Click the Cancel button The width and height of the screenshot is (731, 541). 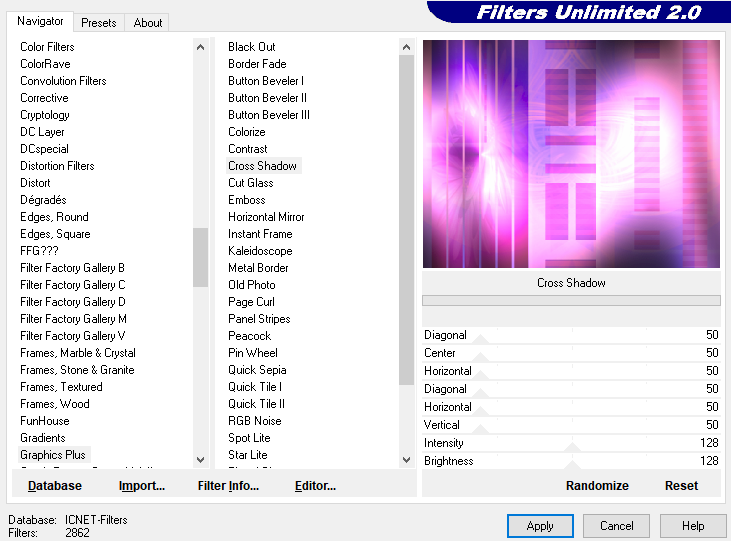[x=616, y=526]
